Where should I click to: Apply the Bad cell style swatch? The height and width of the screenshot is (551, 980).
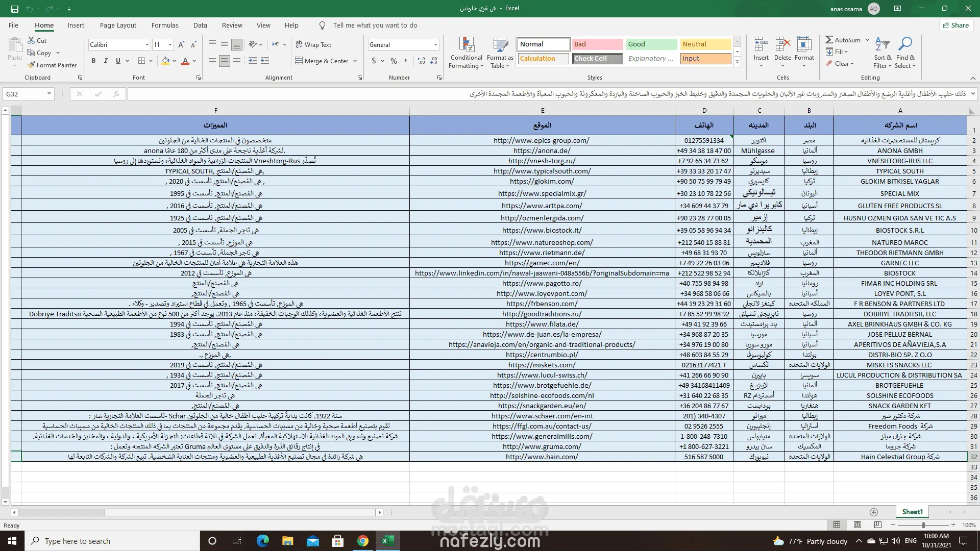[597, 44]
